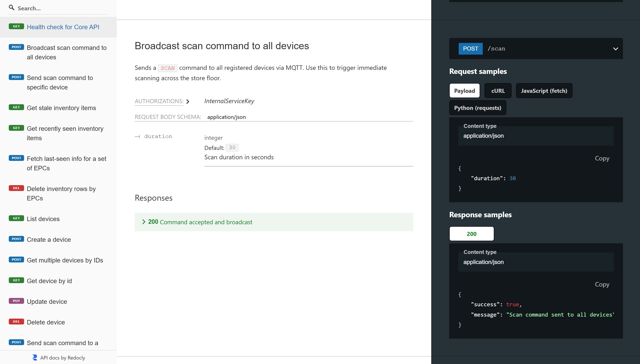
Task: Click the InternalServiceKey text
Action: pos(229,101)
